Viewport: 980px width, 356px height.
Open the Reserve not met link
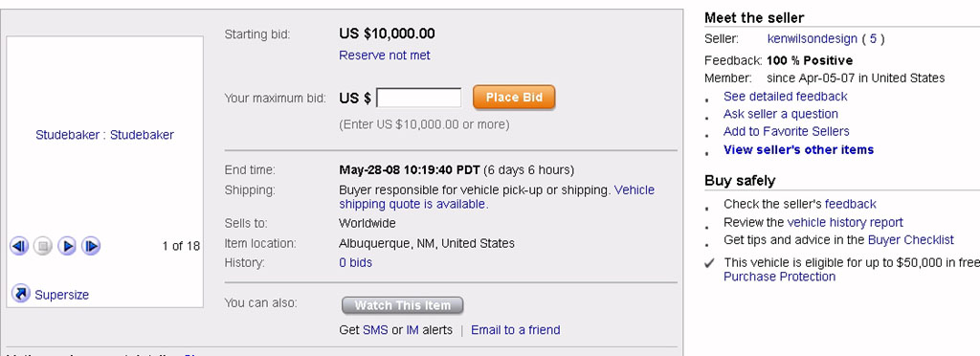point(385,55)
